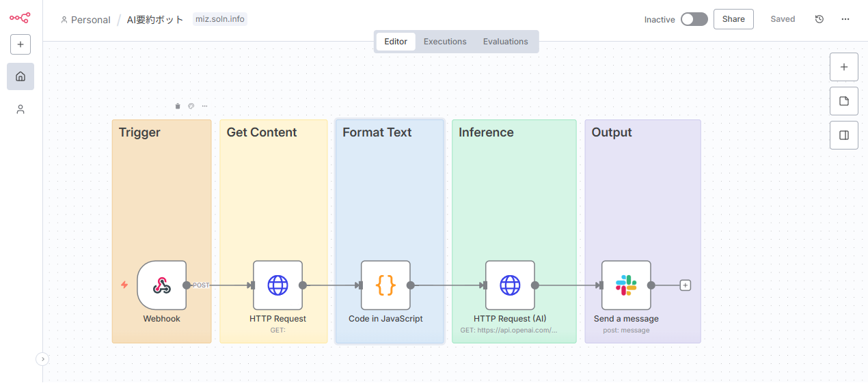Select the Code in JavaScript node
This screenshot has height=383, width=868.
385,285
